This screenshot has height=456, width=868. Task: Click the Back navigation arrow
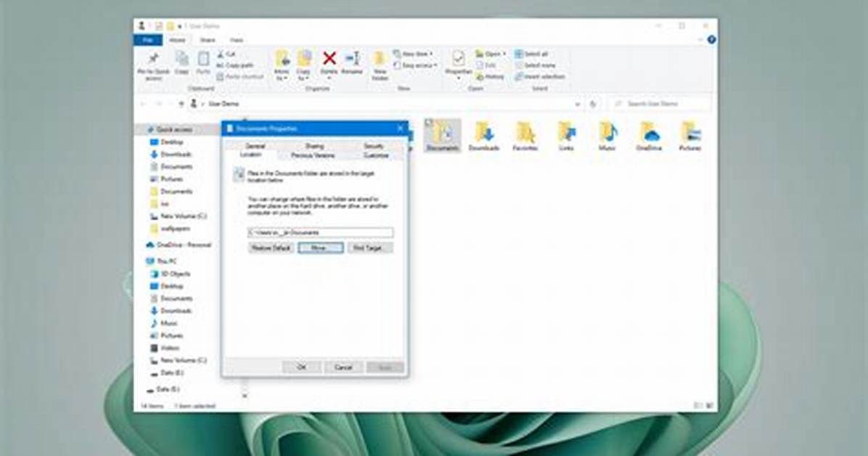(x=143, y=104)
